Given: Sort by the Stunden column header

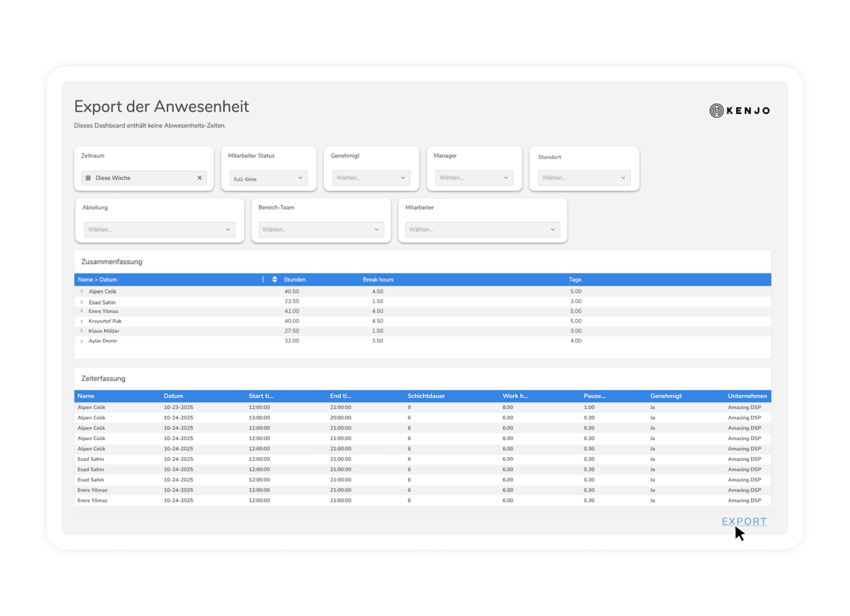Looking at the screenshot, I should pos(295,280).
